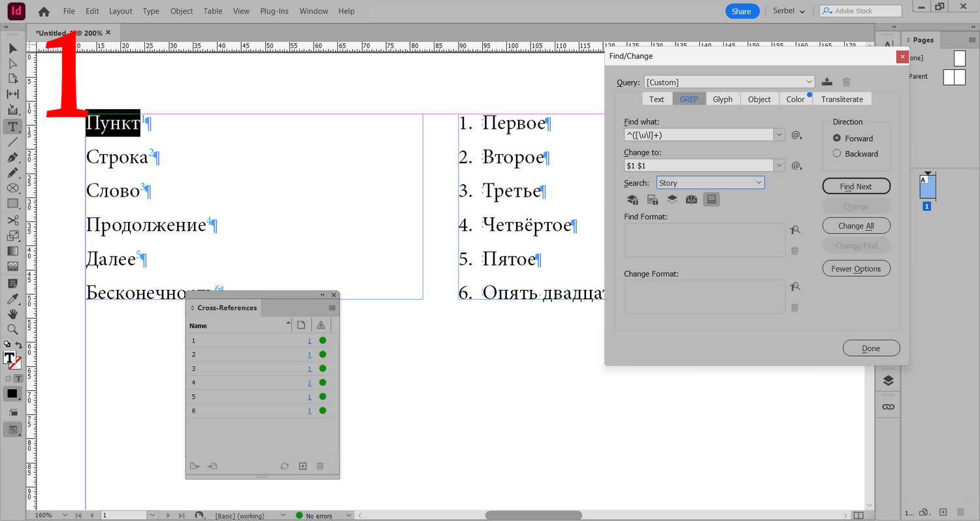The width and height of the screenshot is (980, 521).
Task: Select the Scissors tool
Action: coord(12,220)
